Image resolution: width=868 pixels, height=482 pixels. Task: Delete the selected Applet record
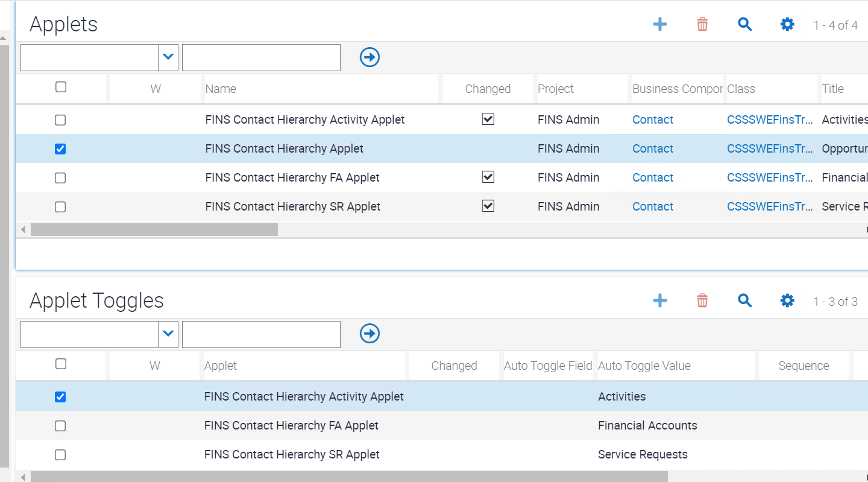702,24
